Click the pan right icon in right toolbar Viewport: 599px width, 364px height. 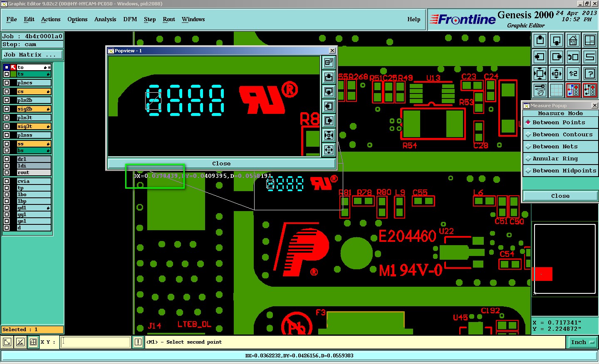[557, 57]
